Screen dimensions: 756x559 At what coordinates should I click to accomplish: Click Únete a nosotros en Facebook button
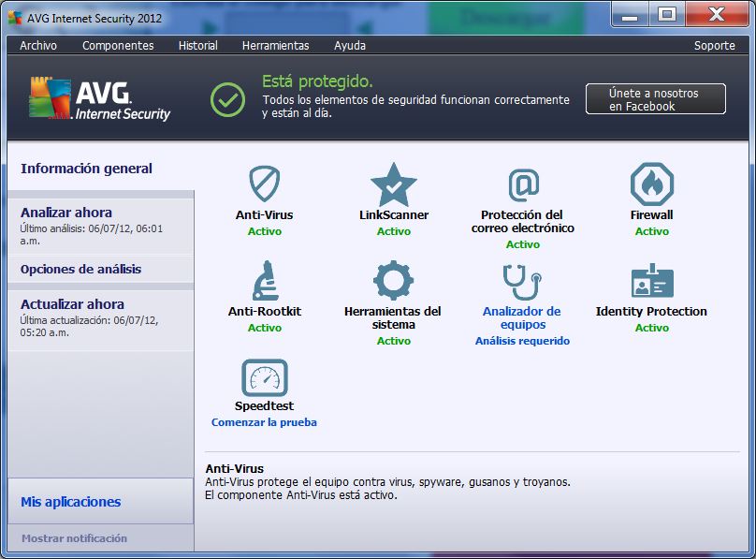tap(656, 99)
